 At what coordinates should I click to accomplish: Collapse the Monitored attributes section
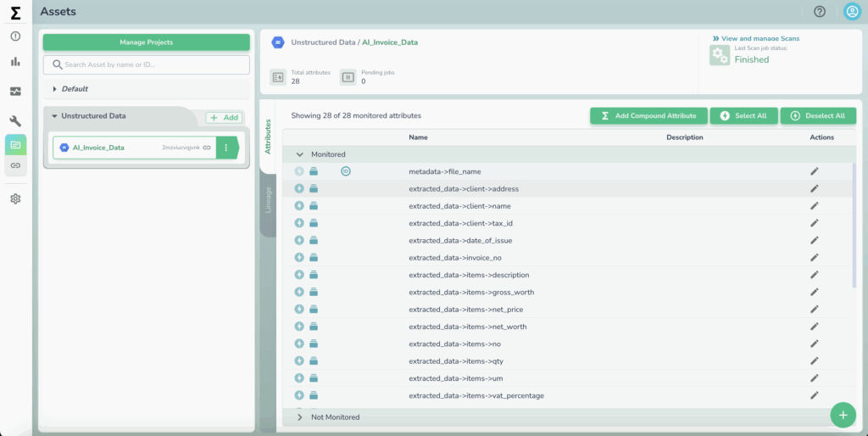(x=299, y=154)
